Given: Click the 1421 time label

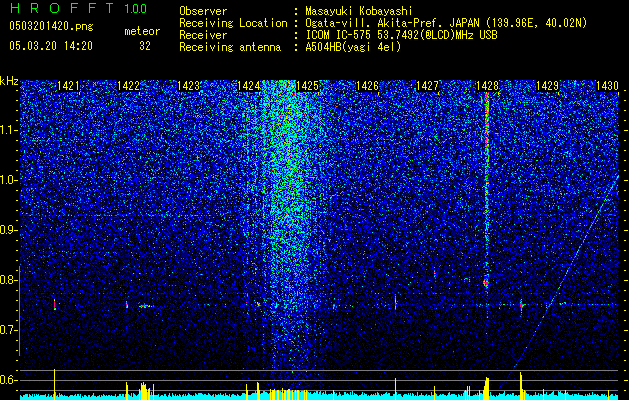Looking at the screenshot, I should pos(68,85).
